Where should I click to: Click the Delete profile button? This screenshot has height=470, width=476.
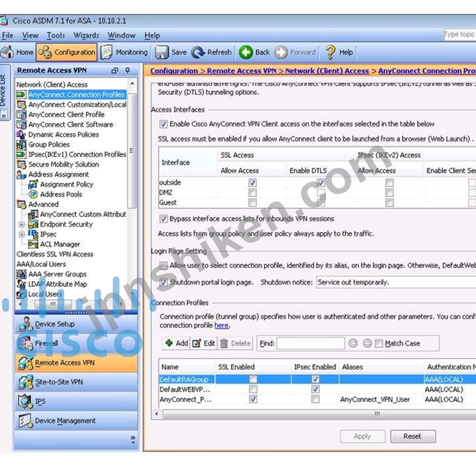[x=235, y=343]
